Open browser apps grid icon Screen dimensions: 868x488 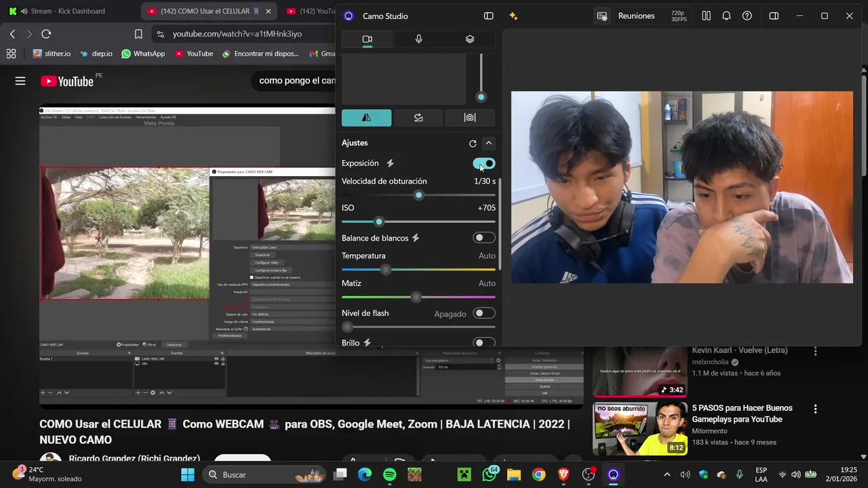[x=11, y=54]
